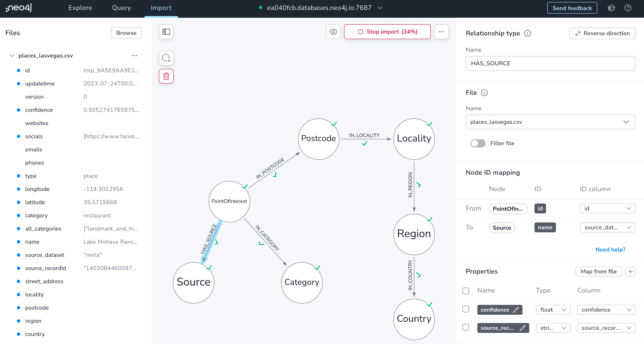Select the Locality node
Screen dimensions: 644x344
pos(414,139)
